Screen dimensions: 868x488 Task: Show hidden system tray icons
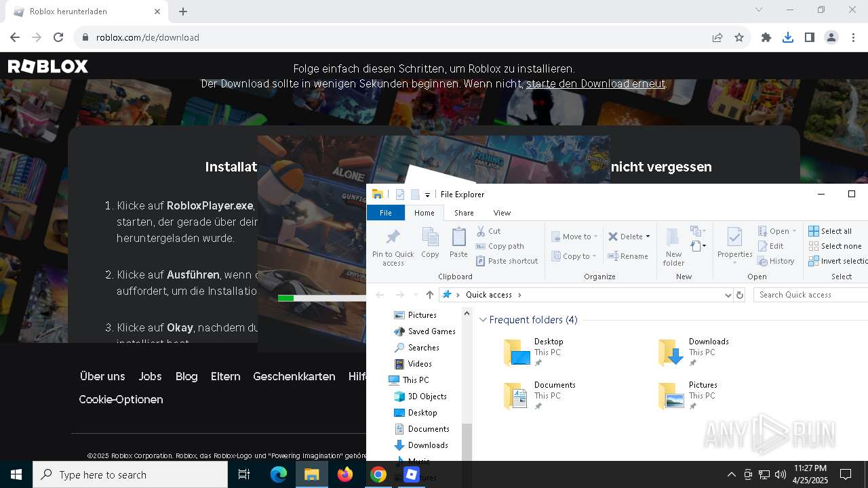tap(732, 474)
